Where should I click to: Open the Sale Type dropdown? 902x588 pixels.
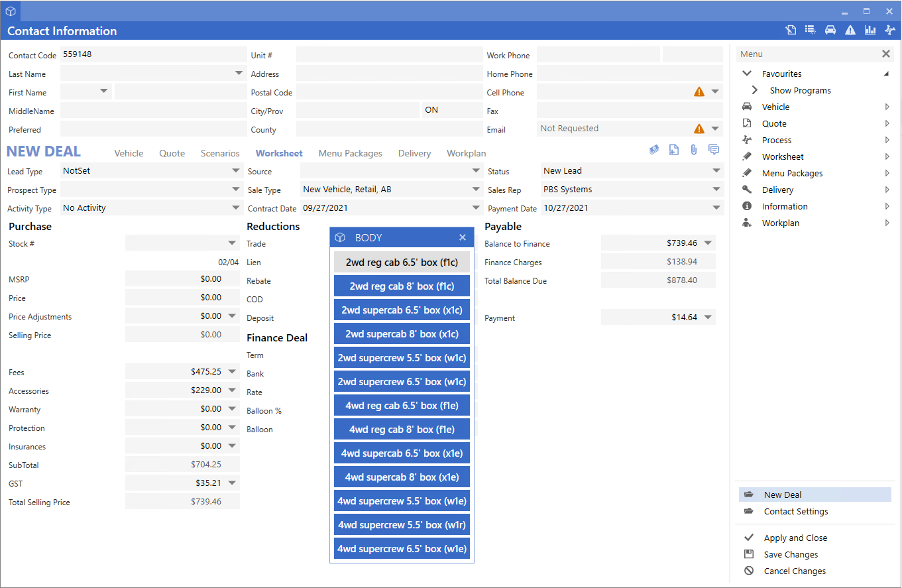pos(477,189)
